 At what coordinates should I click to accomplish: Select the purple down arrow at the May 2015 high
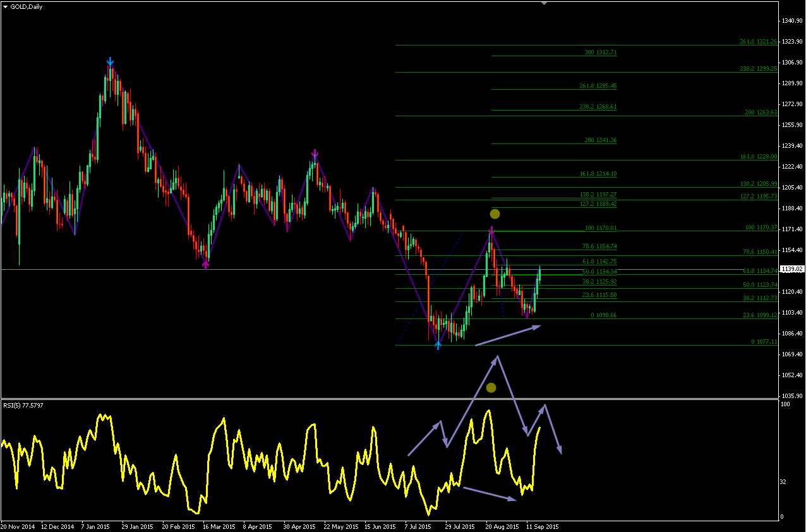click(x=315, y=154)
